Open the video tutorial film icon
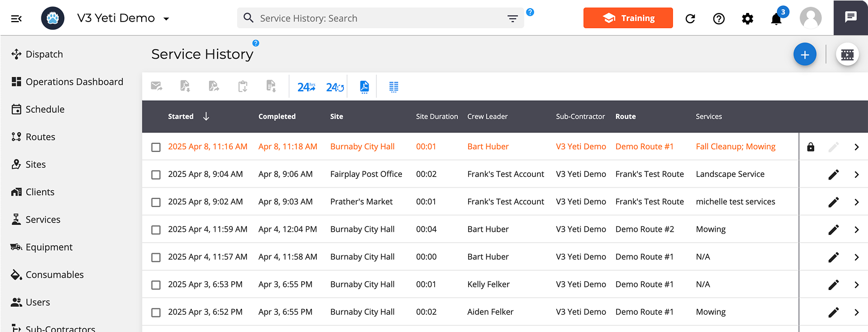The height and width of the screenshot is (332, 868). [x=848, y=54]
